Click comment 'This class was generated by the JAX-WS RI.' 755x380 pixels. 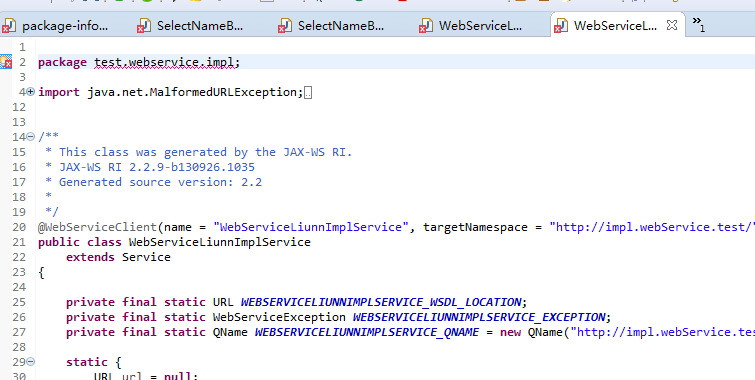coord(206,152)
